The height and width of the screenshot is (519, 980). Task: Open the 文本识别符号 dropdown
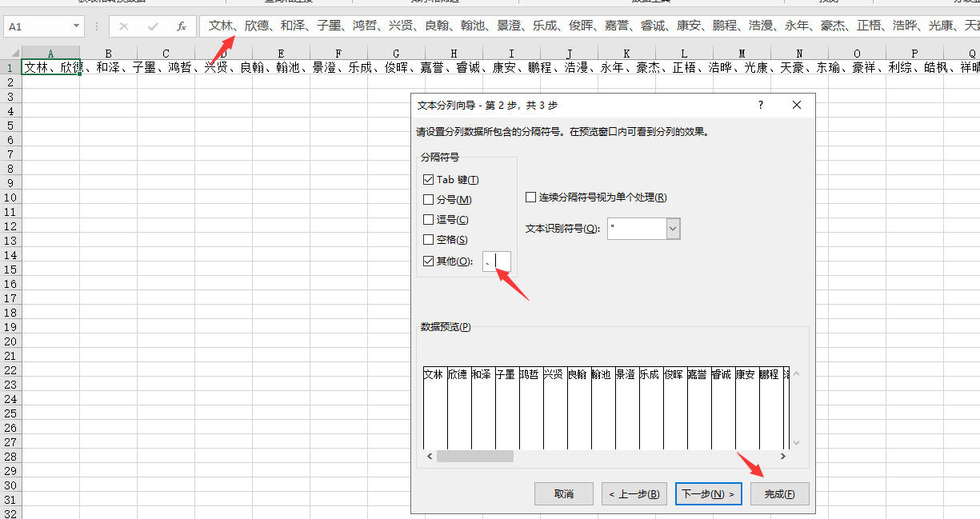[x=673, y=229]
